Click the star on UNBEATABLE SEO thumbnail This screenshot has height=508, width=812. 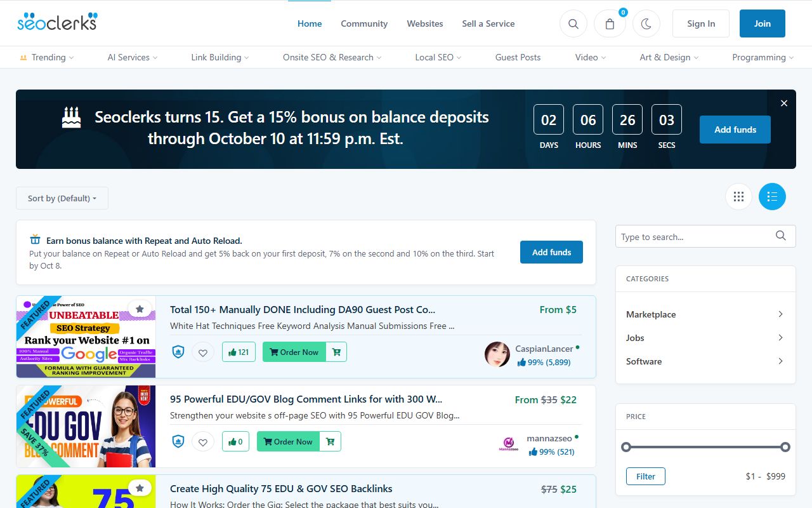point(140,309)
